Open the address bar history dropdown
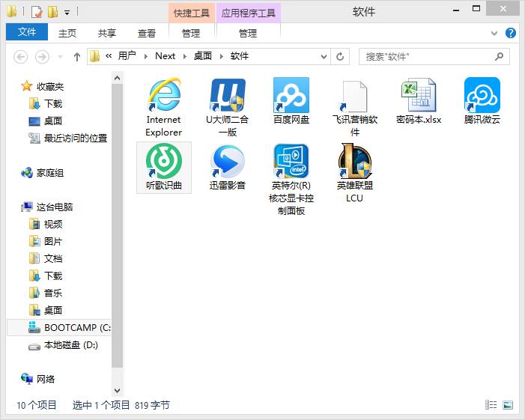Image resolution: width=525 pixels, height=420 pixels. (324, 57)
